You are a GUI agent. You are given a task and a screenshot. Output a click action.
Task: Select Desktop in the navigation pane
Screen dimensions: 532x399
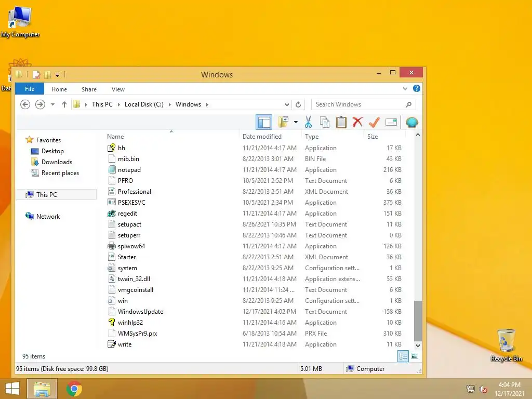[x=52, y=151]
